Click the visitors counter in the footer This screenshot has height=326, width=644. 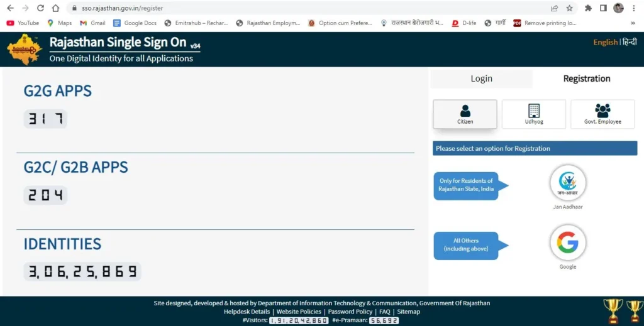click(x=299, y=320)
